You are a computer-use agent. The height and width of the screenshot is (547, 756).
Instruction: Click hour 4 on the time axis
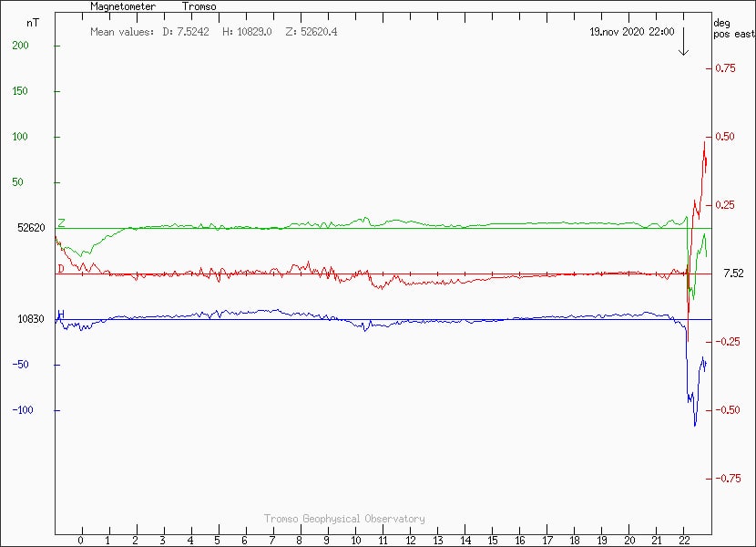tap(190, 541)
